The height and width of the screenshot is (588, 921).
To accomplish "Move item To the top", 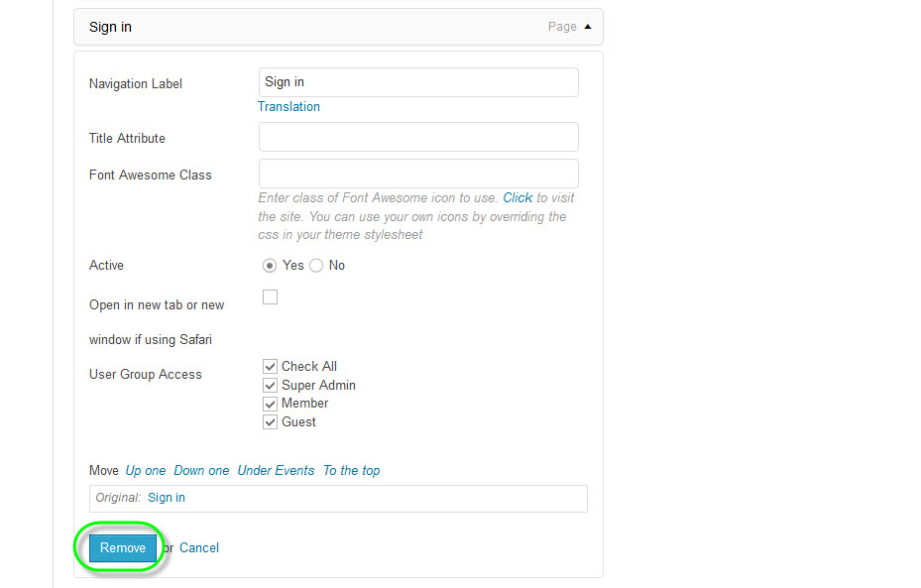I will 351,471.
